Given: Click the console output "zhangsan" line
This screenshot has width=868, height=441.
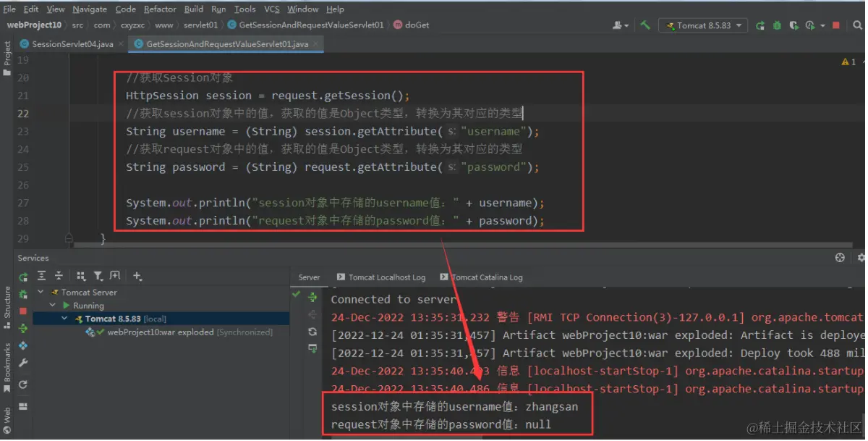Looking at the screenshot, I should (454, 407).
